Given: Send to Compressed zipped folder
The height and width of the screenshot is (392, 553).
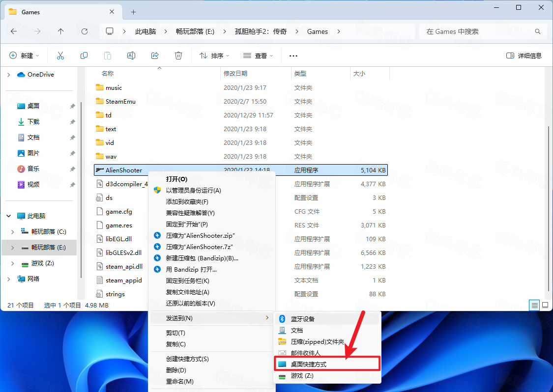Looking at the screenshot, I should coord(327,341).
